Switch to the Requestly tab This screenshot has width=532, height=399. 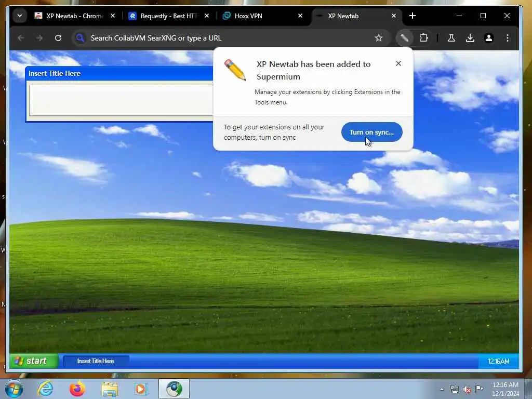[169, 16]
